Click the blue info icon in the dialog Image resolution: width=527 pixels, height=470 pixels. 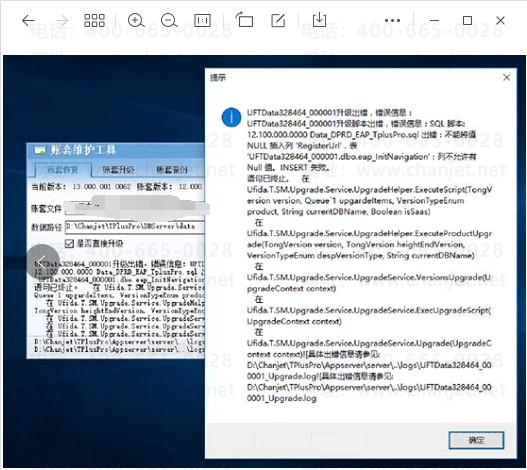pos(231,117)
